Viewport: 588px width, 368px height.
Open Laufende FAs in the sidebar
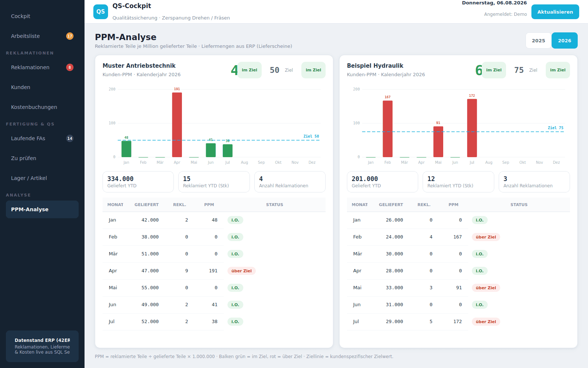[x=42, y=138]
